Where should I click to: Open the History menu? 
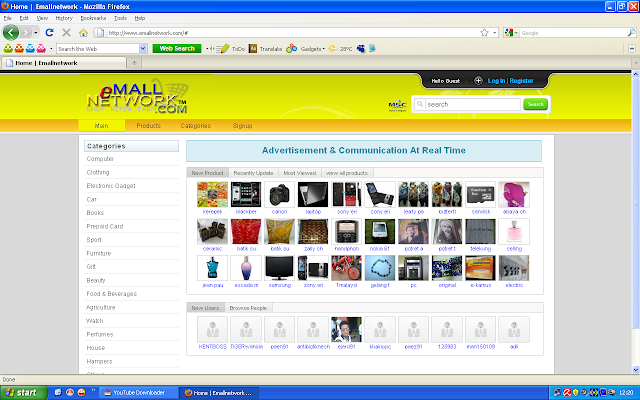pos(64,18)
